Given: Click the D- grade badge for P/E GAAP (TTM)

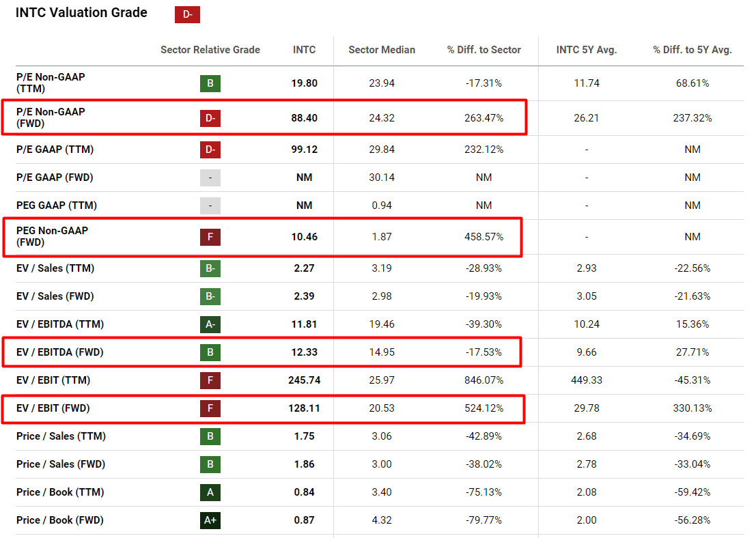Looking at the screenshot, I should [x=210, y=150].
